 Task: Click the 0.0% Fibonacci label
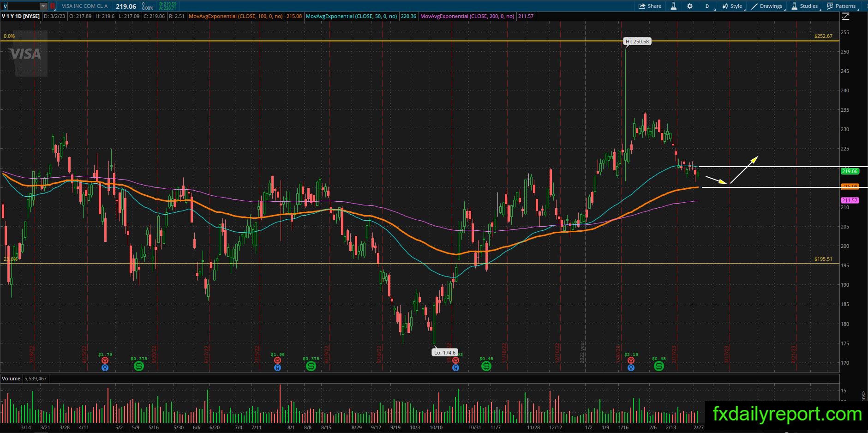point(9,36)
